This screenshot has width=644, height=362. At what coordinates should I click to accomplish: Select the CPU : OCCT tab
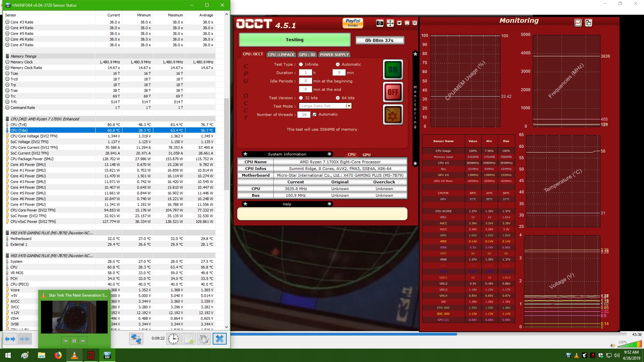point(253,54)
